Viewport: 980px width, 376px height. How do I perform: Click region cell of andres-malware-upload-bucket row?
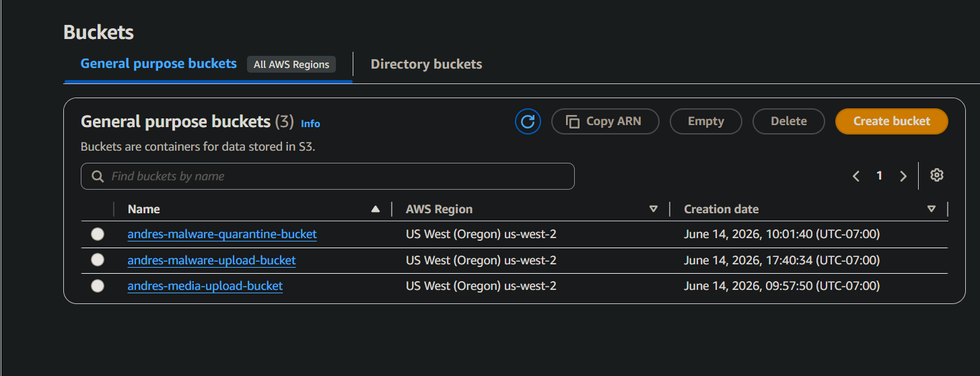click(x=481, y=260)
